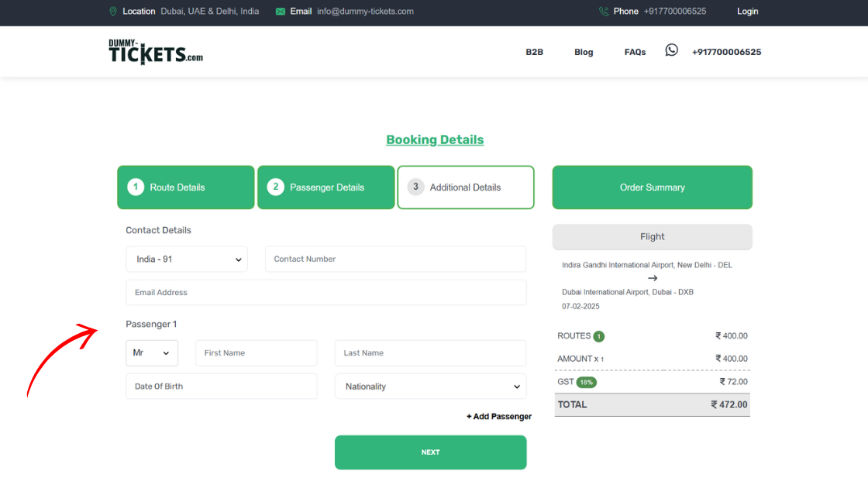868x488 pixels.
Task: Click the Dummy-Tickets.com logo
Action: pos(156,52)
